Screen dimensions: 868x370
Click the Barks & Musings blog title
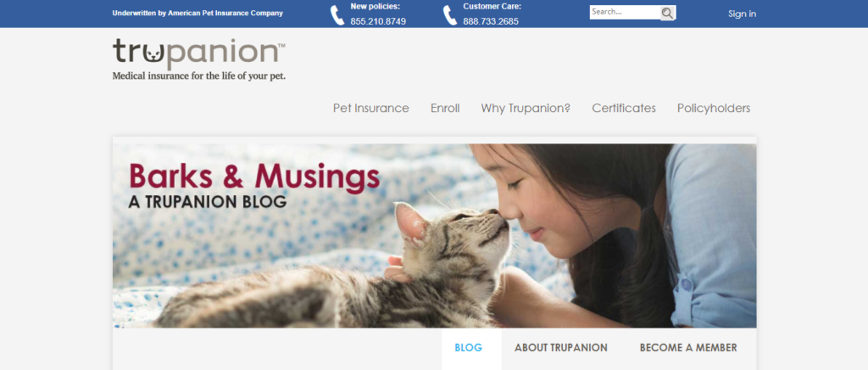pos(254,177)
